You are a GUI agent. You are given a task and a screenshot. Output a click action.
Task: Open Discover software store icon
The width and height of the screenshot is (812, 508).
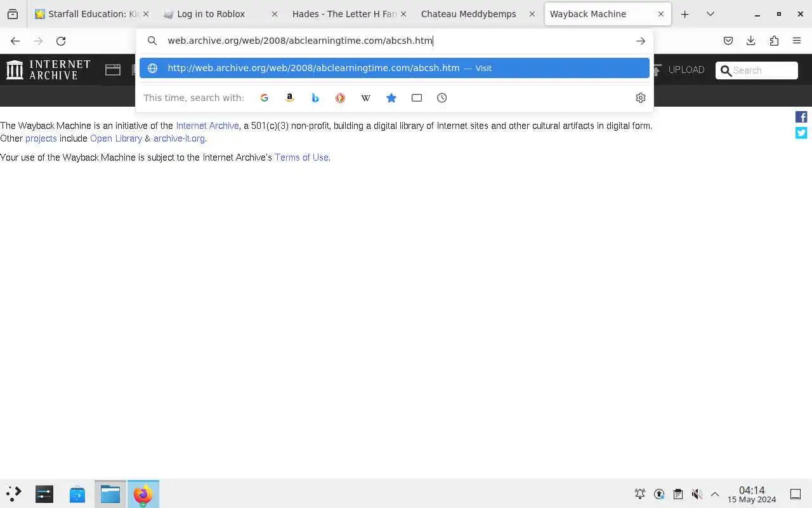pyautogui.click(x=77, y=494)
